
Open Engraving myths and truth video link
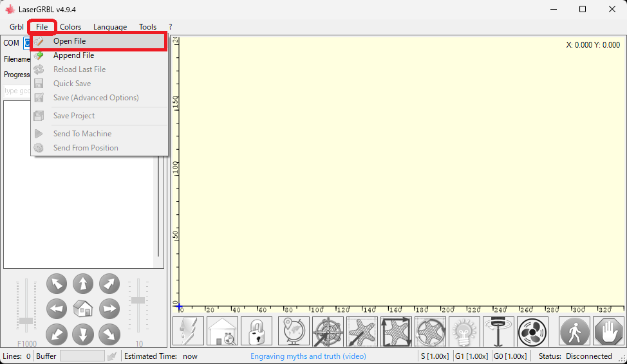[x=308, y=356]
